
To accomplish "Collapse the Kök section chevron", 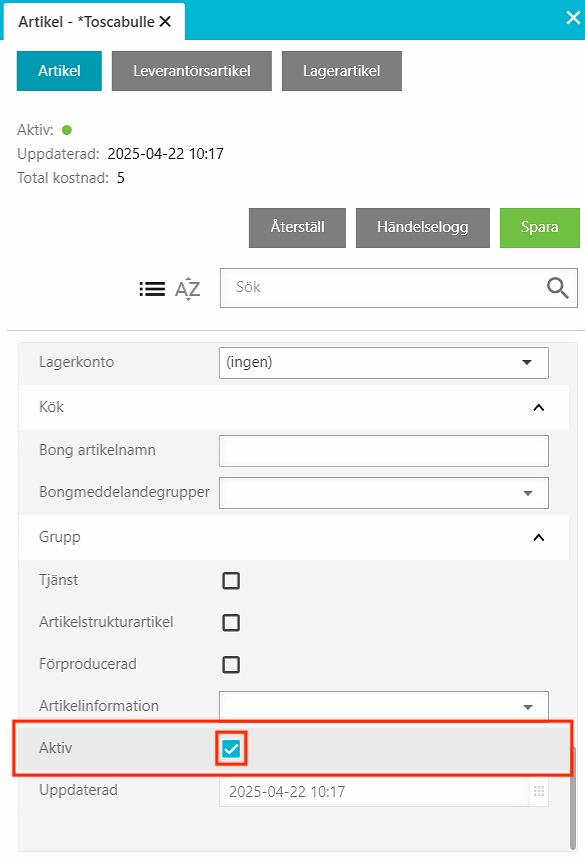I will coord(539,407).
